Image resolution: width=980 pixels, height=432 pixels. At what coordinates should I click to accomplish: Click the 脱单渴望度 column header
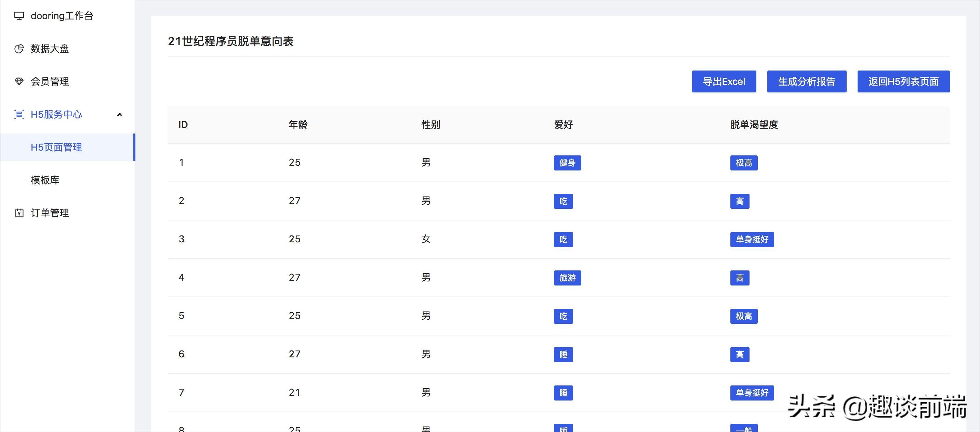tap(754, 125)
